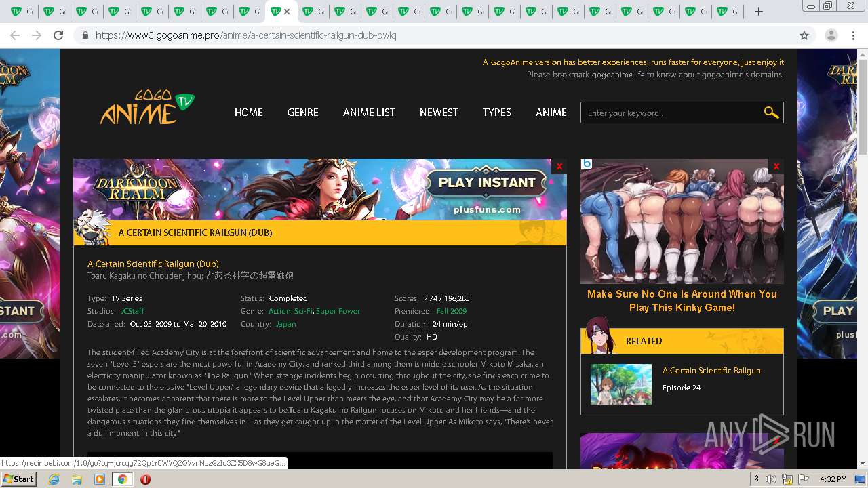The image size is (868, 488).
Task: Click the Japanese title subtitle line
Action: pos(191,276)
